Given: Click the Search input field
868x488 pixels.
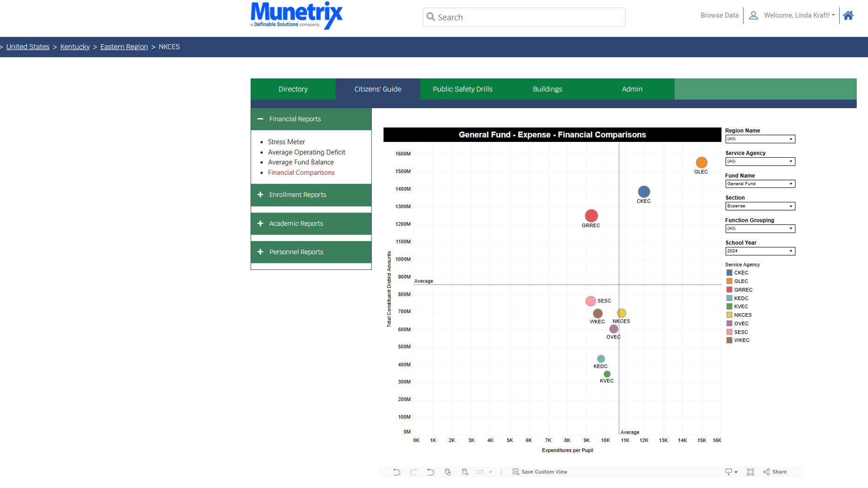Looking at the screenshot, I should pyautogui.click(x=524, y=17).
